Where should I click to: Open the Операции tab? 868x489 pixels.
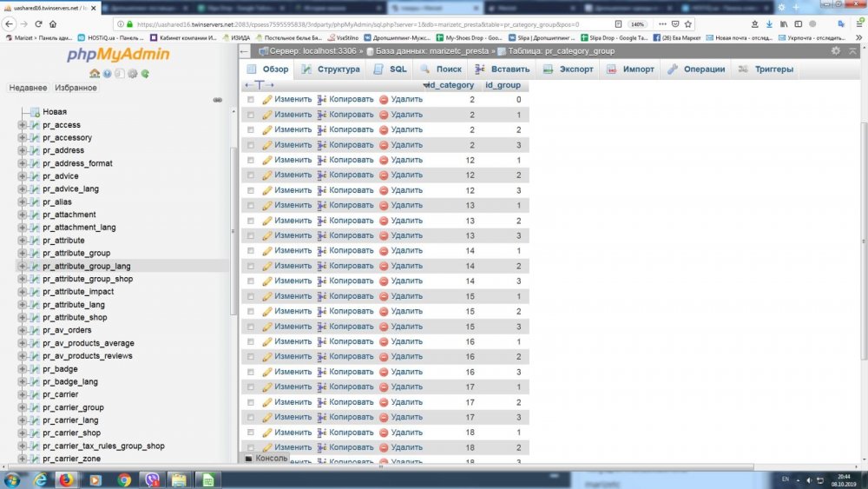tap(696, 69)
